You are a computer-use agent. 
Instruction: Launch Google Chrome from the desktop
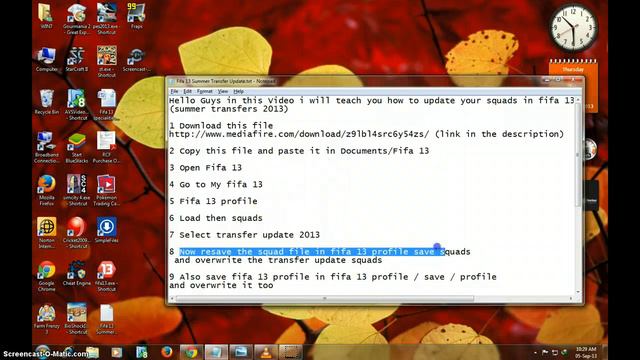point(46,276)
